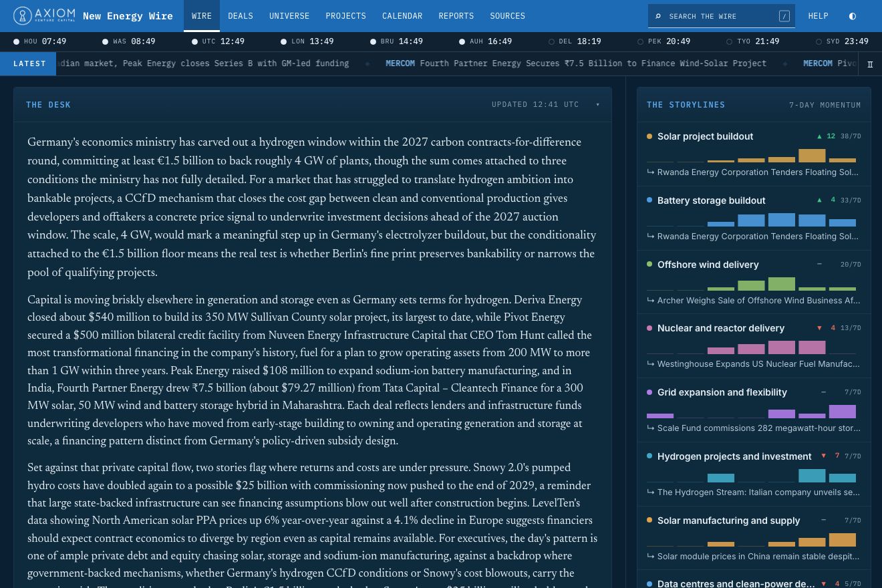
Task: Focus the Search the Wire field
Action: [722, 16]
